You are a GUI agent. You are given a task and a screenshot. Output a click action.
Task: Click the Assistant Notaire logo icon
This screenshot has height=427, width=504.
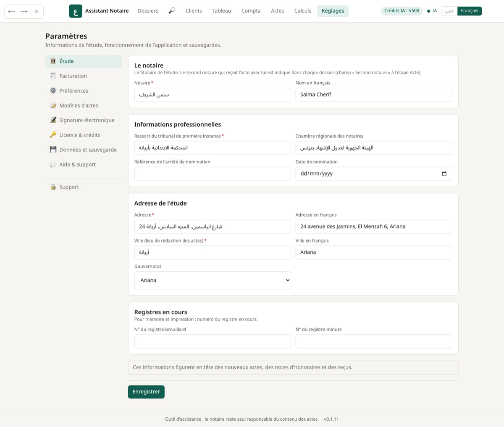click(76, 11)
